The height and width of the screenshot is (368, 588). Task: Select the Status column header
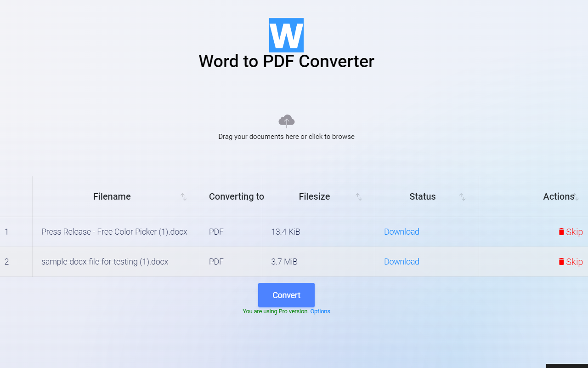coord(422,196)
